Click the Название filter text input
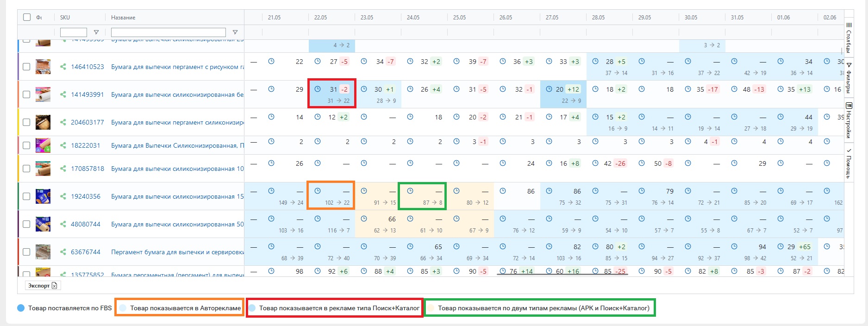The width and height of the screenshot is (868, 326). click(168, 32)
